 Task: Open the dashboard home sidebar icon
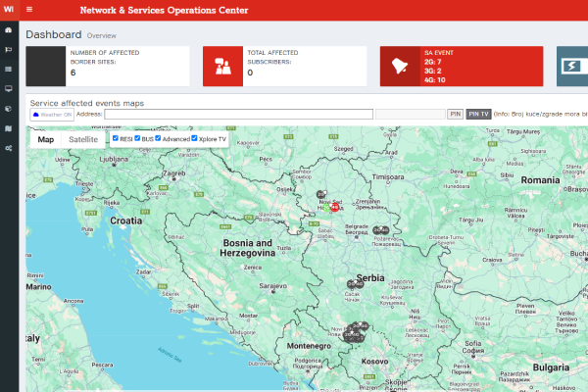pos(9,30)
